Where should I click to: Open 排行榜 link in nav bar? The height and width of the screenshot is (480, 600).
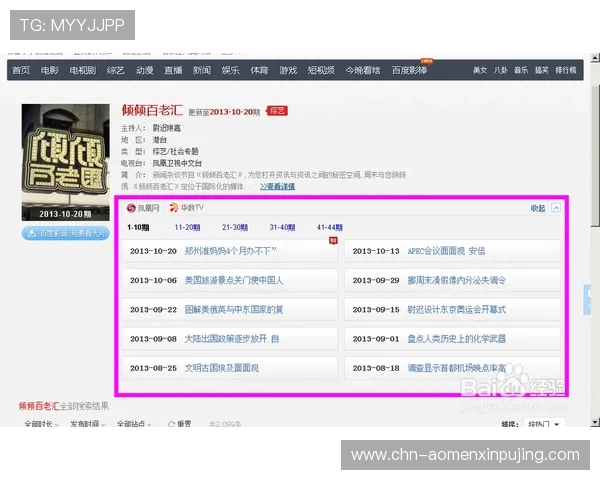(566, 70)
